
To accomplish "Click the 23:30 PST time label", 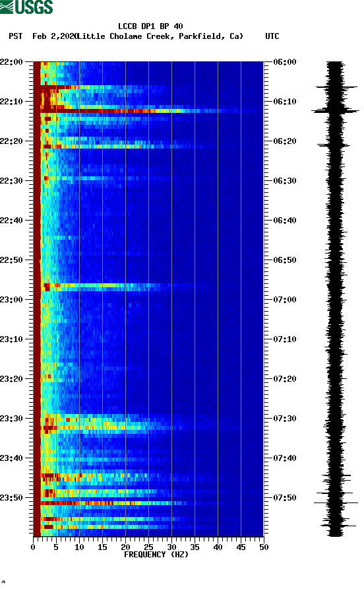I will point(12,419).
